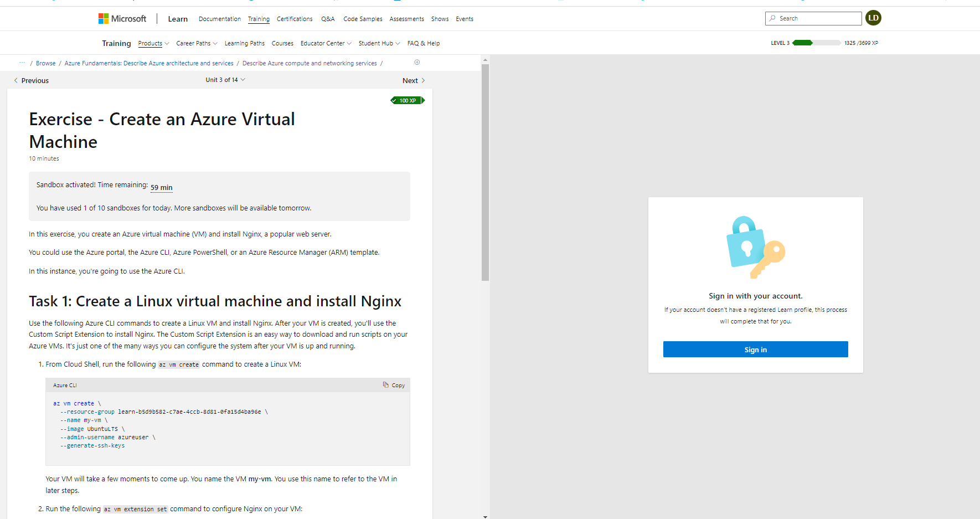Click the Next chevron arrow

[x=422, y=80]
